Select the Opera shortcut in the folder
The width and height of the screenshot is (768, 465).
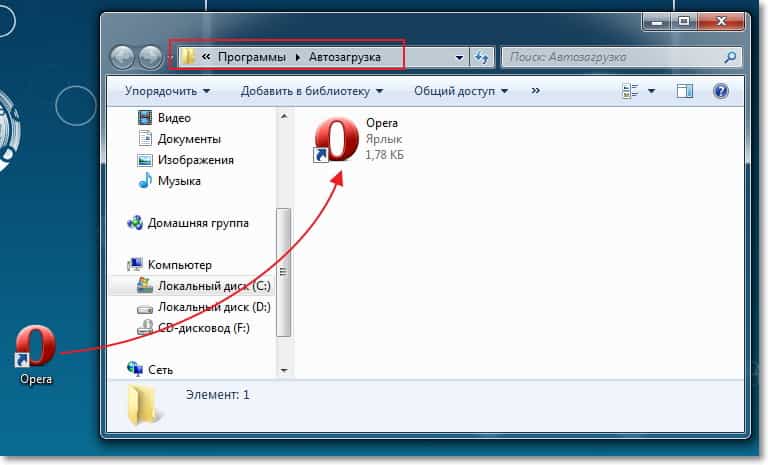pyautogui.click(x=358, y=139)
